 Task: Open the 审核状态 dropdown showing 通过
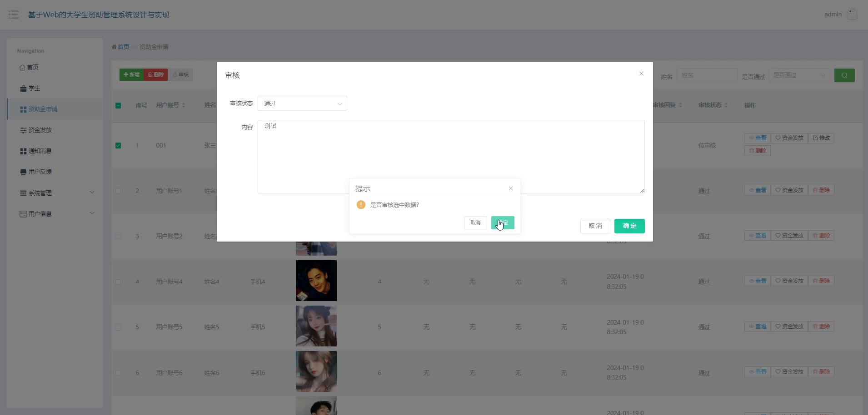coord(302,104)
